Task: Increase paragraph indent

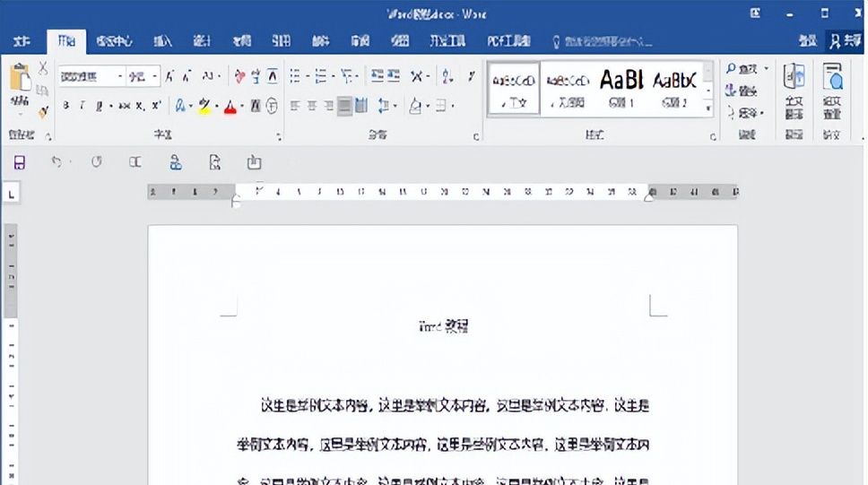Action: [x=394, y=76]
